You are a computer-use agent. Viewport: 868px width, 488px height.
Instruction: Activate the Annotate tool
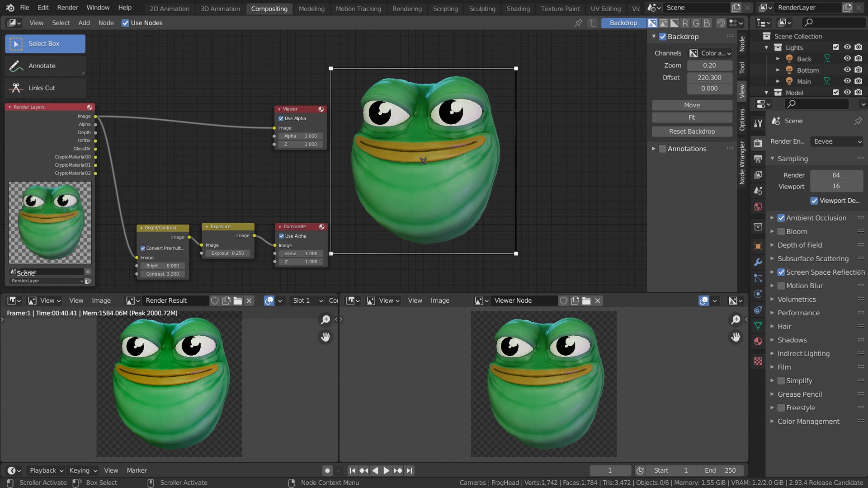pos(45,66)
